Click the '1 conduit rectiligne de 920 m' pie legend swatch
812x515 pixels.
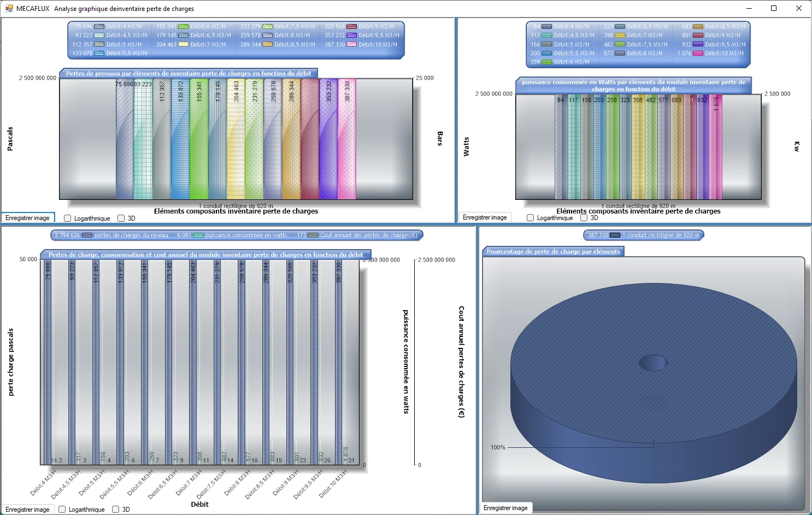point(615,235)
